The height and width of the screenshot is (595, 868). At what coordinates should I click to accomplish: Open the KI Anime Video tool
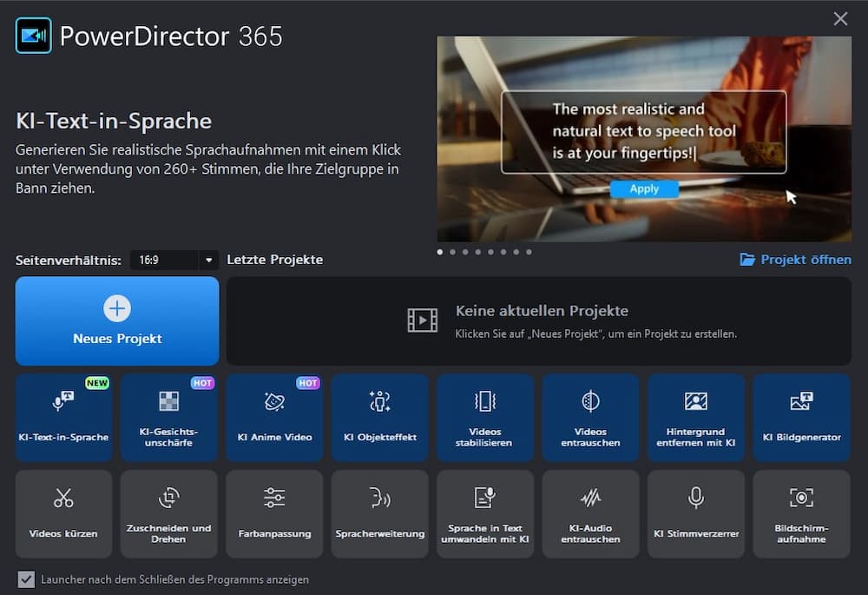pos(274,417)
